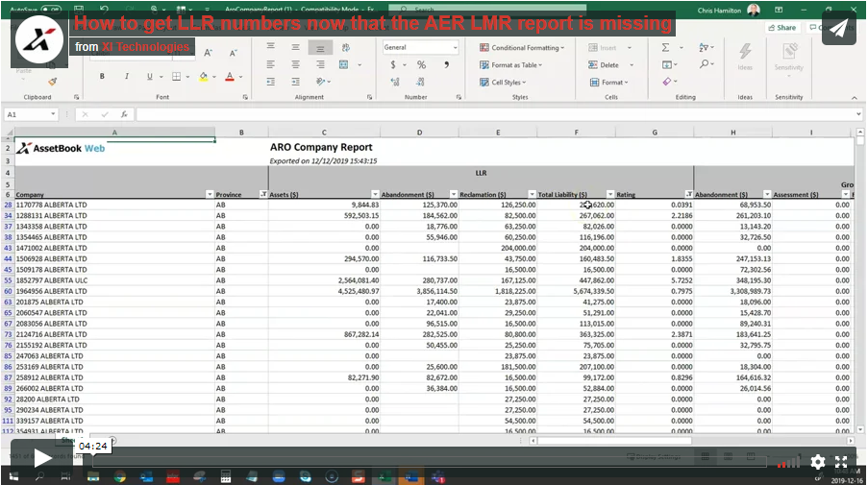
Task: Open Format as Table menu
Action: (x=511, y=65)
